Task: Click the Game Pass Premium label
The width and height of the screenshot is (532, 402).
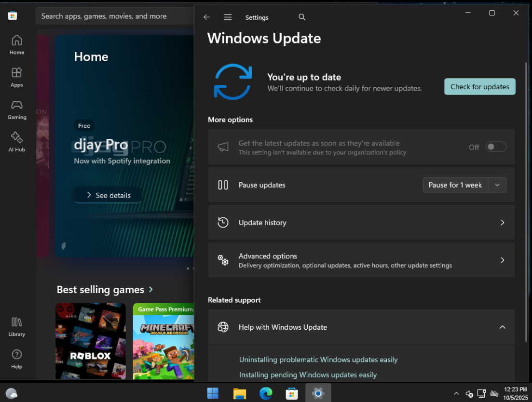Action: coord(166,309)
